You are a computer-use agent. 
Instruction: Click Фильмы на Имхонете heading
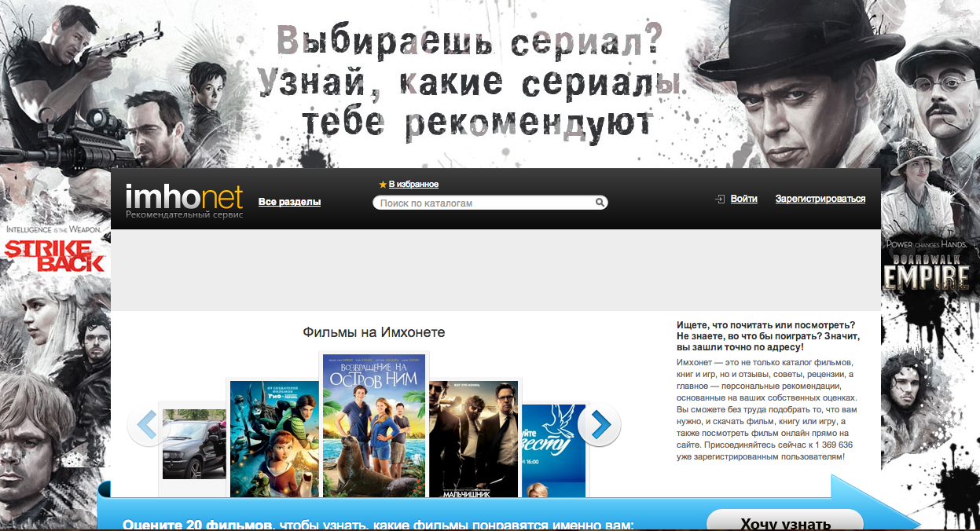(374, 332)
